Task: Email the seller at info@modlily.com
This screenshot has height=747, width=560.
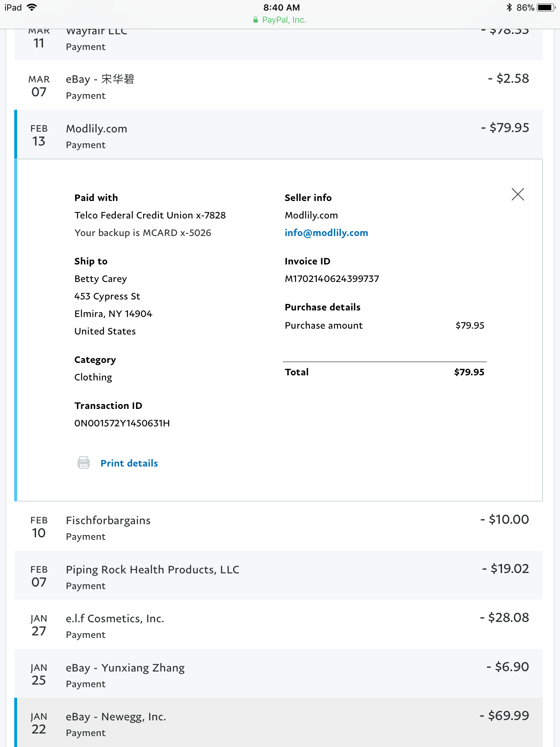Action: [326, 233]
